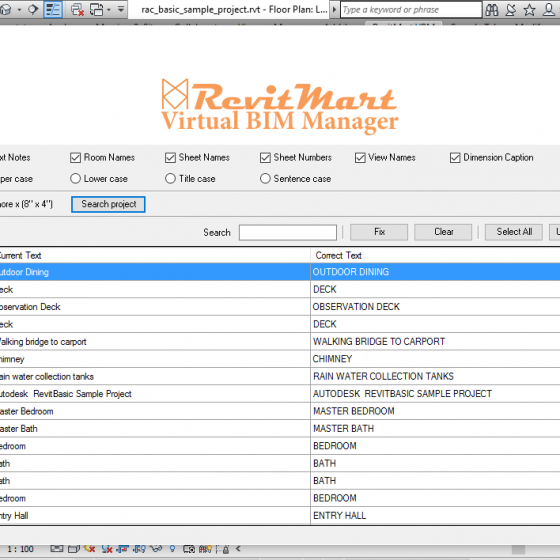Select the ENTRY HALL cell
The height and width of the screenshot is (560, 560).
click(x=435, y=515)
